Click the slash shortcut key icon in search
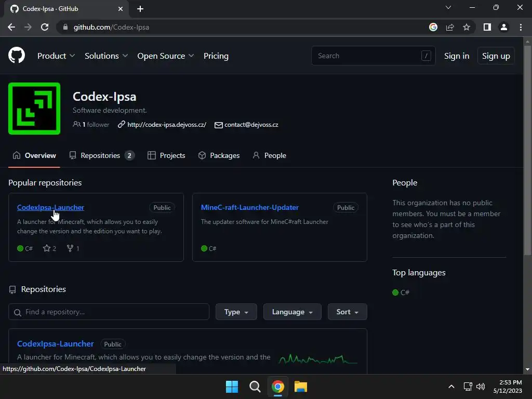The image size is (532, 399). click(x=426, y=56)
